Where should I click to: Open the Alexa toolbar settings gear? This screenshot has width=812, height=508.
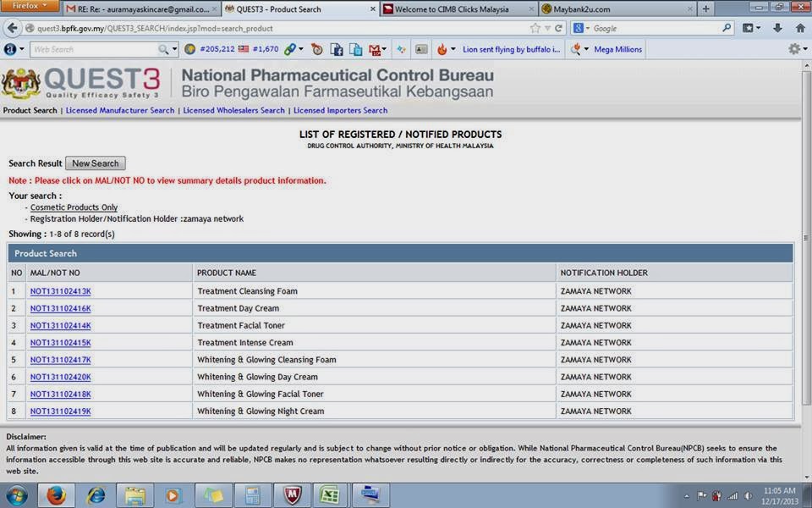[x=794, y=49]
